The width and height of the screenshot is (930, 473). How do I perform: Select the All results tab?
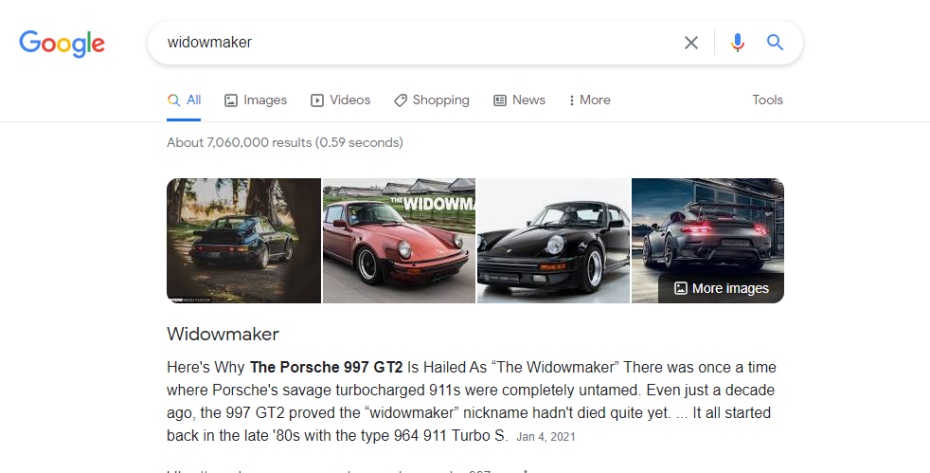(x=185, y=100)
